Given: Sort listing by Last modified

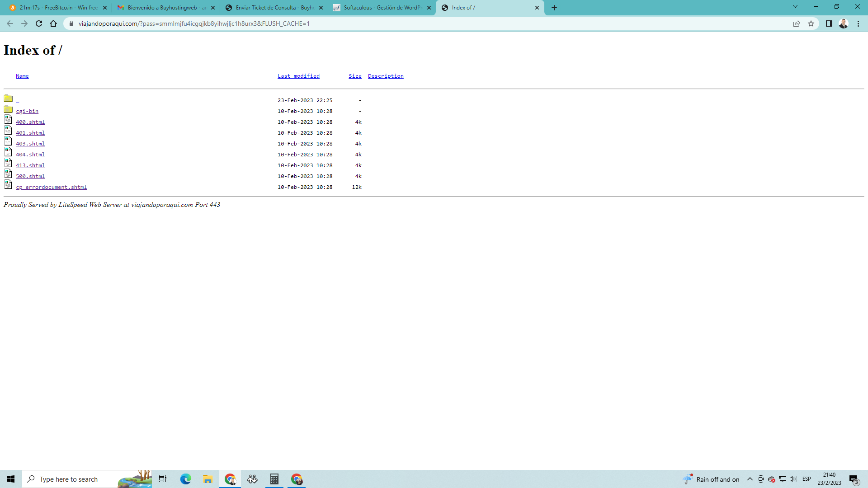Looking at the screenshot, I should click(x=298, y=76).
